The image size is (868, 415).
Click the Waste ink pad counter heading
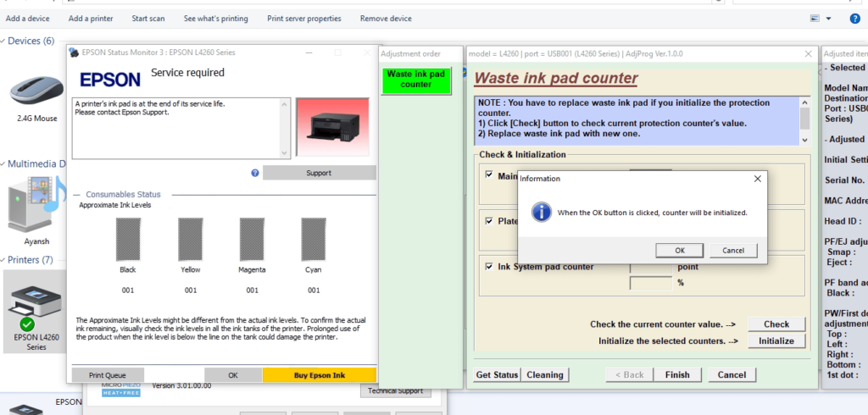coord(556,78)
